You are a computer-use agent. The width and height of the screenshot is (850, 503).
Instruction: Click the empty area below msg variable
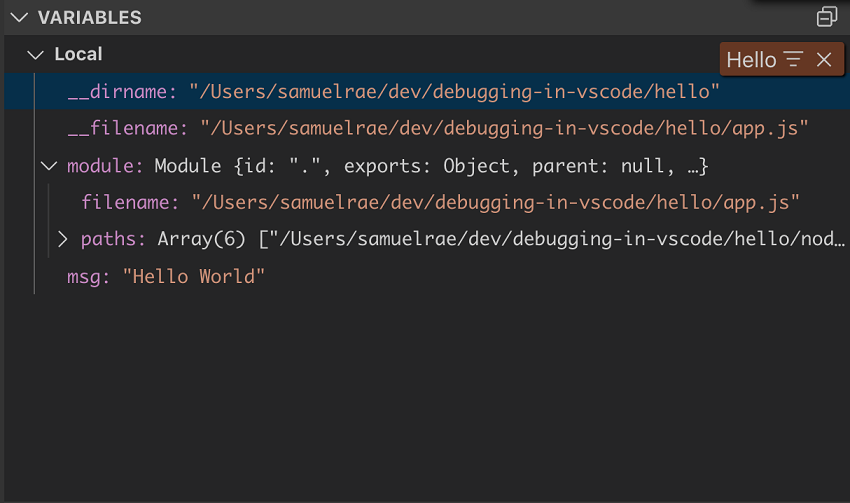coord(427,396)
